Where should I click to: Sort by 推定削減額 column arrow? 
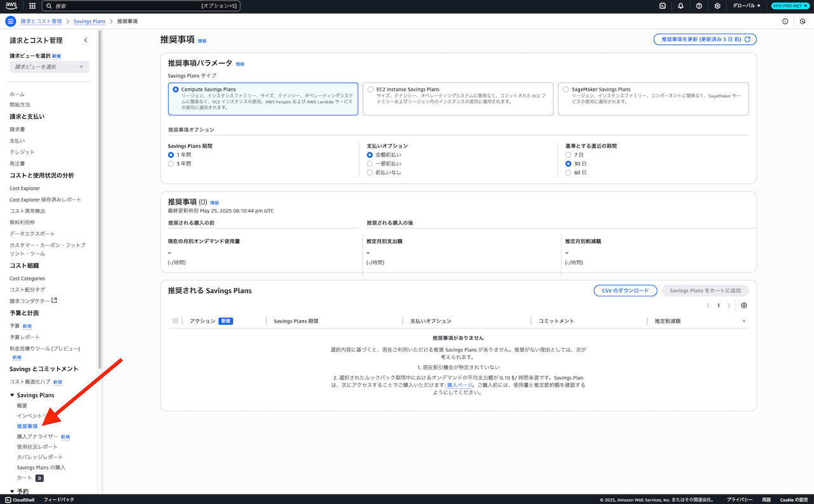tap(744, 322)
